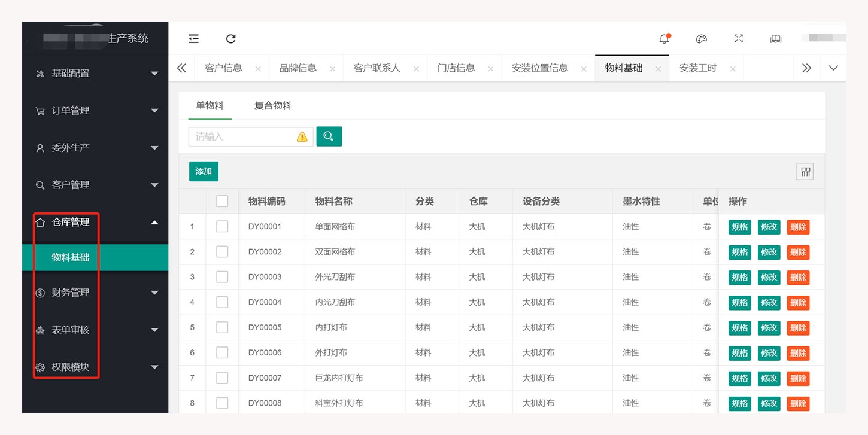The width and height of the screenshot is (868, 435).
Task: Switch to the 复合物料 tab
Action: pyautogui.click(x=272, y=106)
